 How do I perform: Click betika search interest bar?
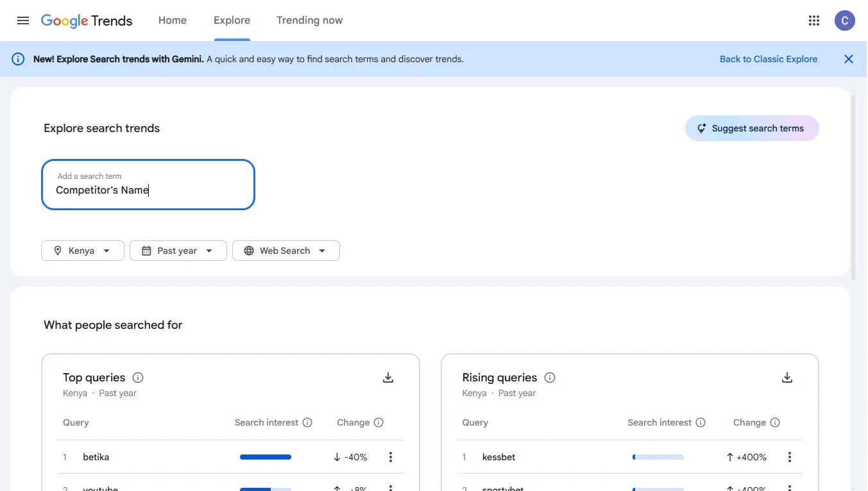(266, 457)
